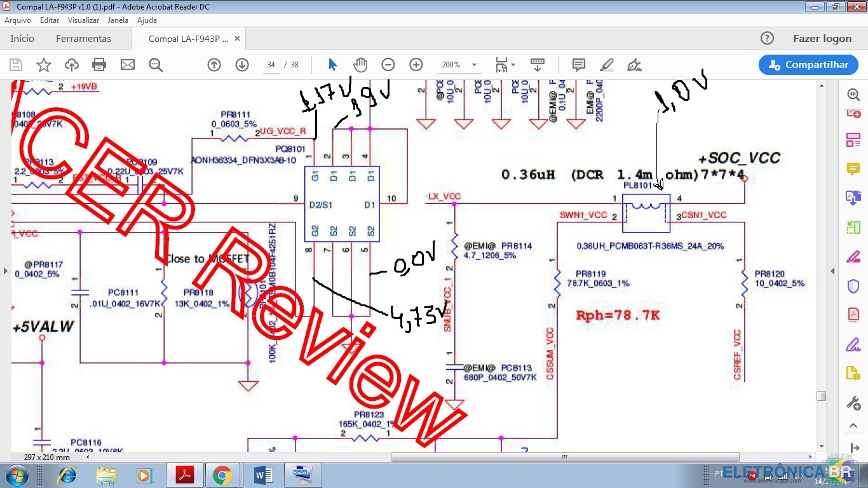
Task: Bookmark document with the star icon
Action: [x=44, y=65]
